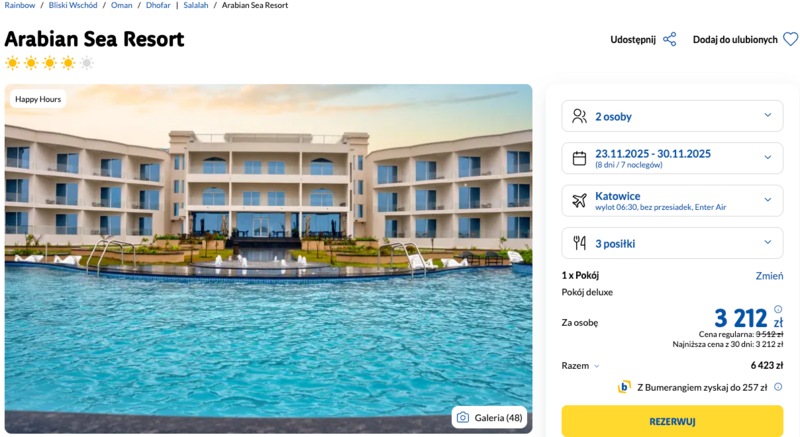The image size is (800, 437).
Task: Open the Bliski Wschód breadcrumb
Action: point(73,5)
